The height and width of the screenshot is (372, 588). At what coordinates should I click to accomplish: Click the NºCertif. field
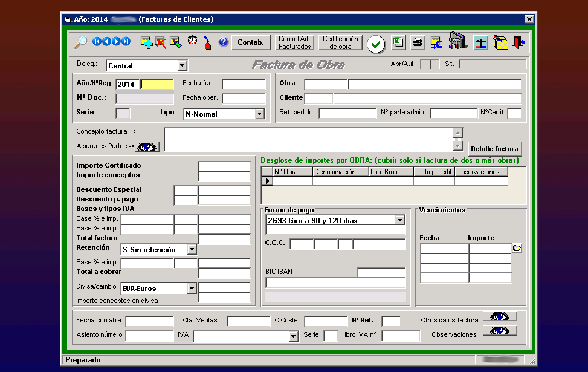[x=514, y=113]
